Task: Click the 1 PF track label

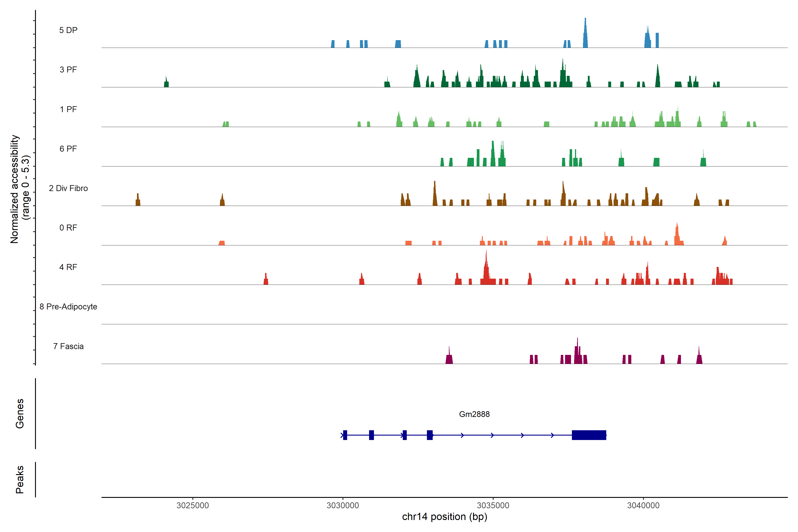Action: point(68,109)
